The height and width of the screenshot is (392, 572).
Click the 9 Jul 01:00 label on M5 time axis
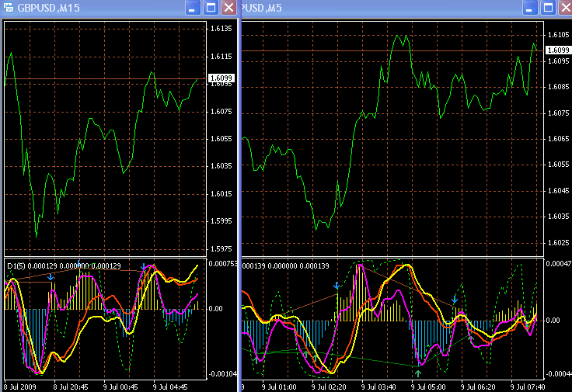[279, 387]
